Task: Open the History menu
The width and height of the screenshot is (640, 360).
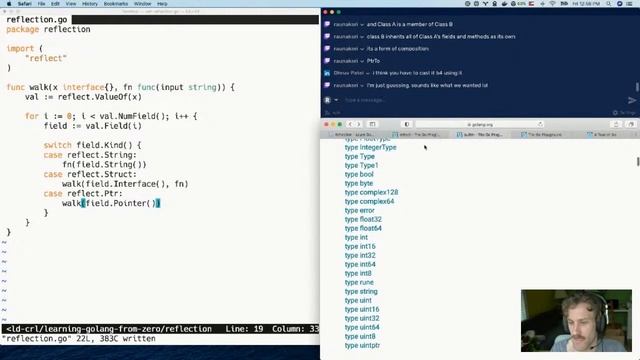Action: coord(90,4)
